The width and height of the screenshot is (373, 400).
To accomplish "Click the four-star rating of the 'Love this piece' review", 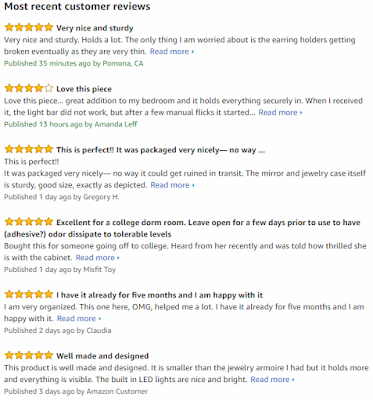I will click(x=29, y=88).
